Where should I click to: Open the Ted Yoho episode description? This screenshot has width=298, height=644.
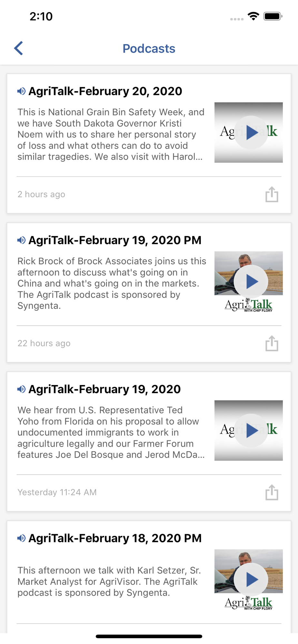click(111, 432)
